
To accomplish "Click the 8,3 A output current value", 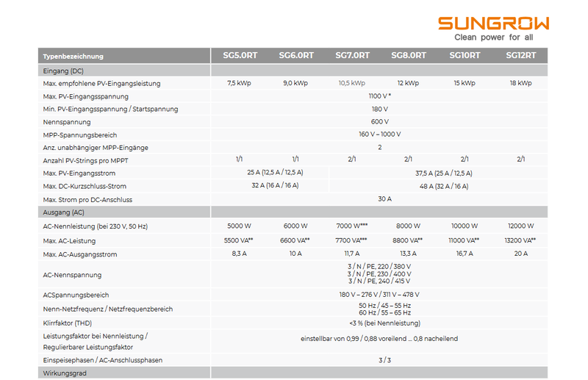I will [x=239, y=254].
